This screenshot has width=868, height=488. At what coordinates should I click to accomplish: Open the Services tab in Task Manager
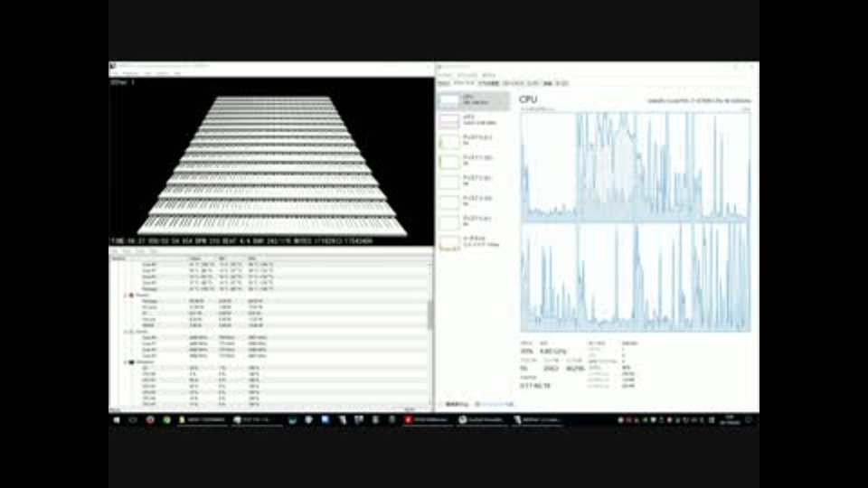click(561, 83)
